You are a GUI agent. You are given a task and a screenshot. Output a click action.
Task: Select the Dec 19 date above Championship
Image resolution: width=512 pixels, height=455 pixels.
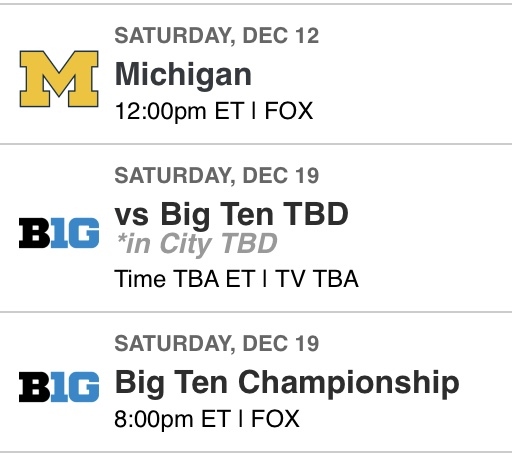click(217, 344)
